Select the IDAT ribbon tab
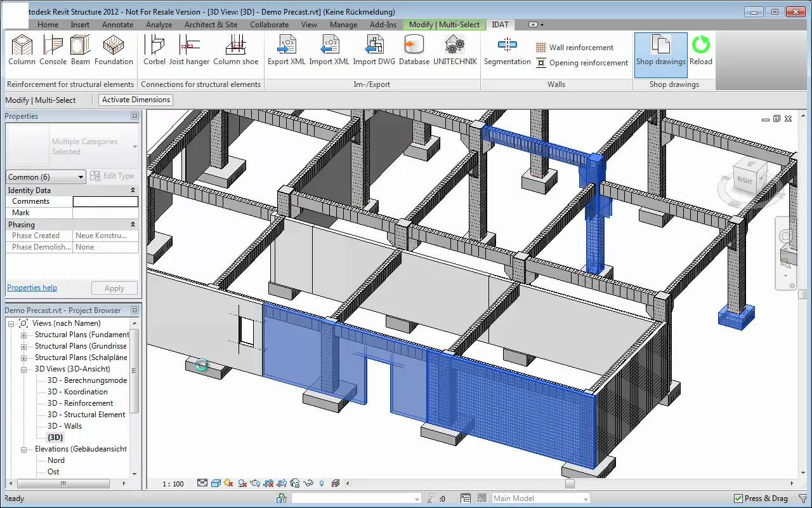The image size is (812, 508). (x=501, y=25)
